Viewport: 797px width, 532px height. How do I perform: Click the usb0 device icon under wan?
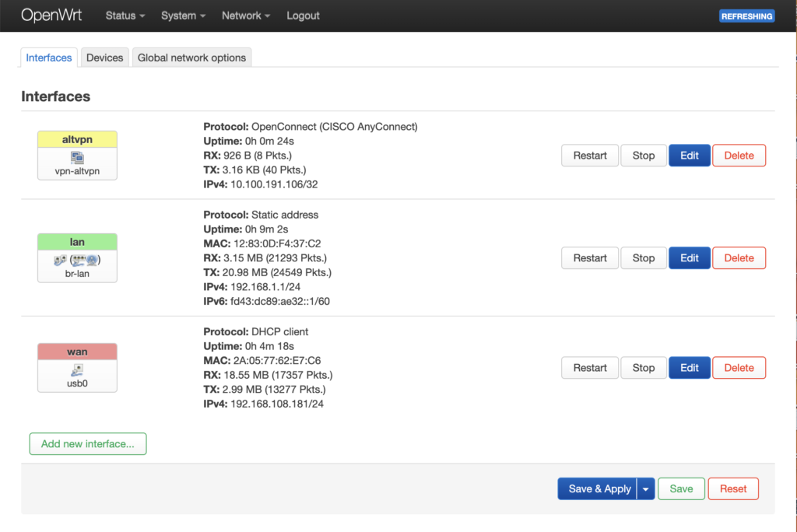(x=77, y=370)
